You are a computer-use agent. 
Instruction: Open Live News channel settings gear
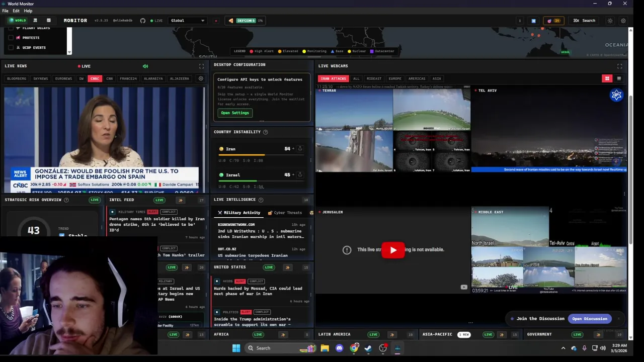201,78
